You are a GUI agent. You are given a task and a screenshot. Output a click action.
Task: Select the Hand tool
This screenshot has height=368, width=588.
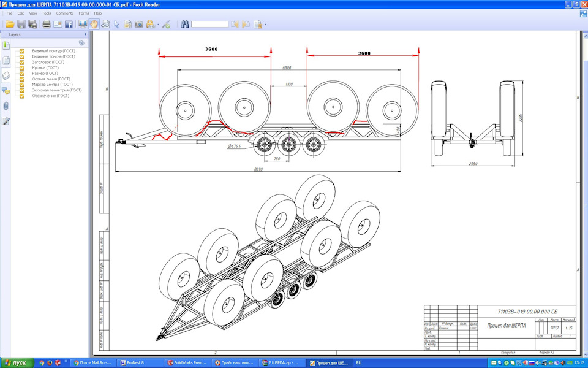[x=94, y=25]
